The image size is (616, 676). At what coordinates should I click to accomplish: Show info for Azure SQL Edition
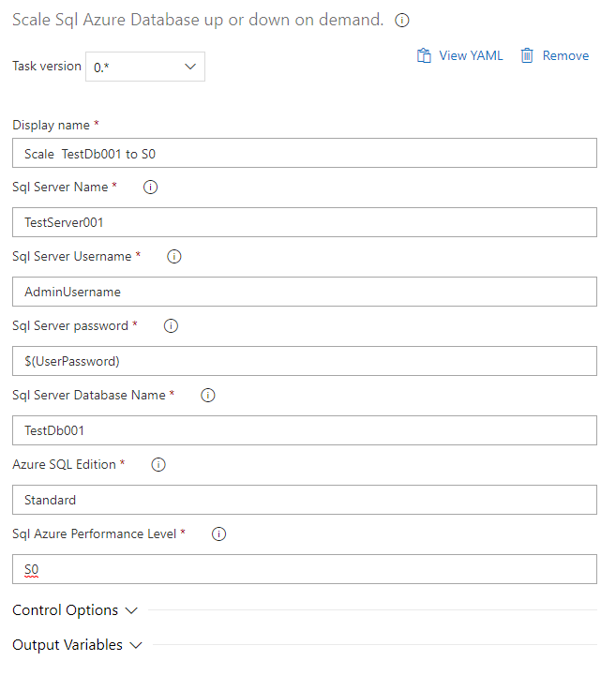click(x=158, y=465)
